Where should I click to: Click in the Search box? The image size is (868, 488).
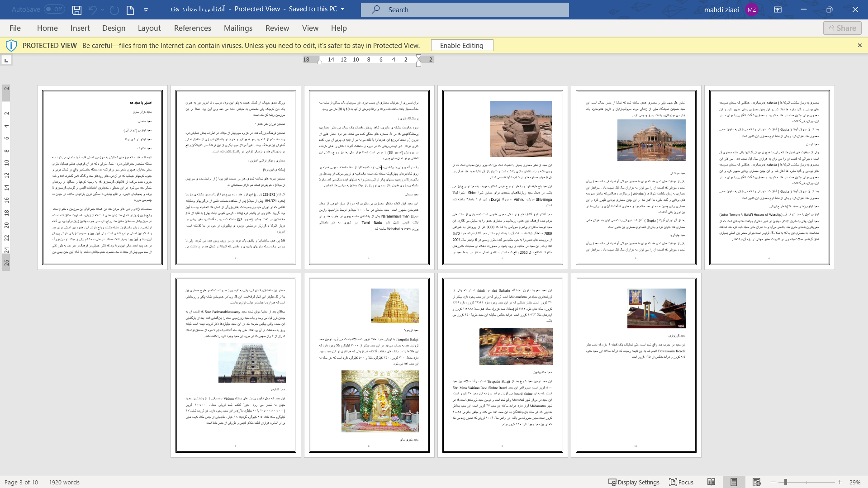pos(465,9)
